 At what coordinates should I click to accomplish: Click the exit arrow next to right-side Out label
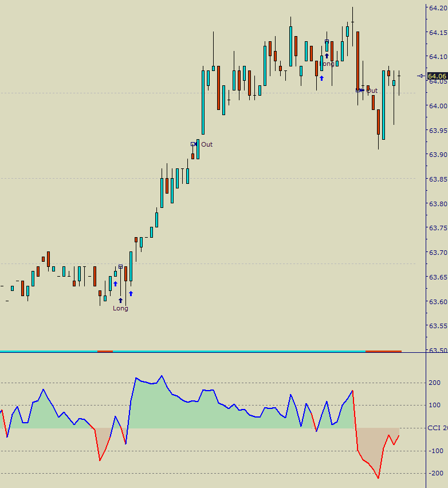pos(361,90)
